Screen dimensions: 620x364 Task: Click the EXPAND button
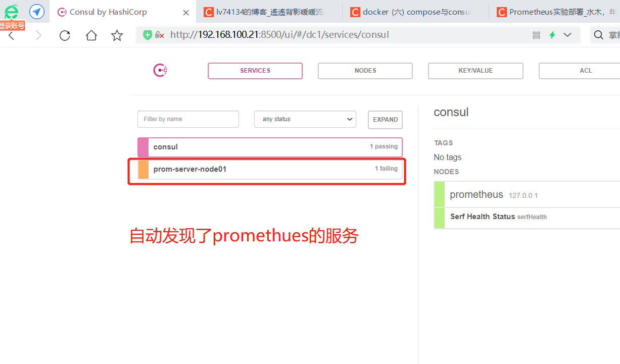pos(385,120)
